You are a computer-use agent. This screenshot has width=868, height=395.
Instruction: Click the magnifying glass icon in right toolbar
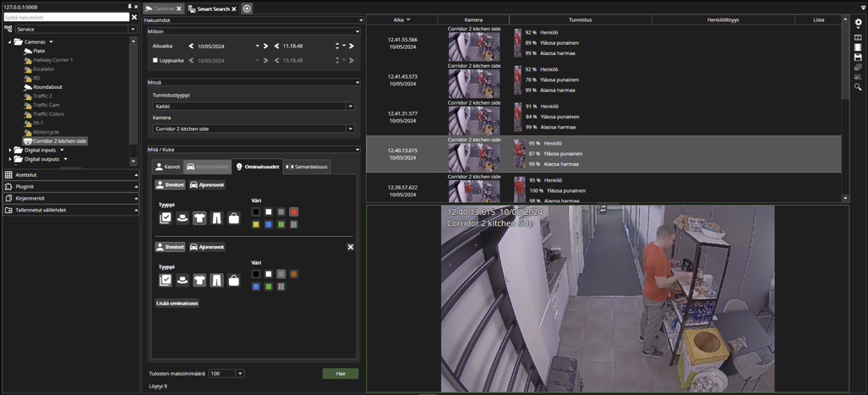tap(858, 86)
